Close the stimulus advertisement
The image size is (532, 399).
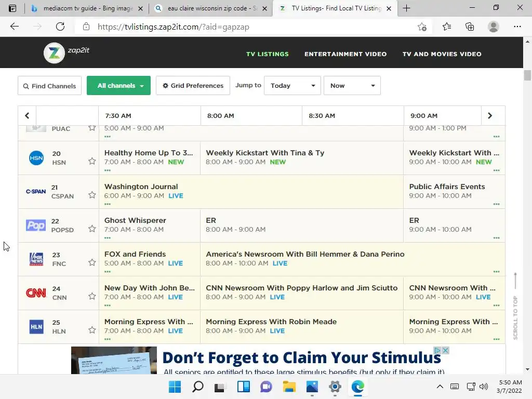click(446, 350)
